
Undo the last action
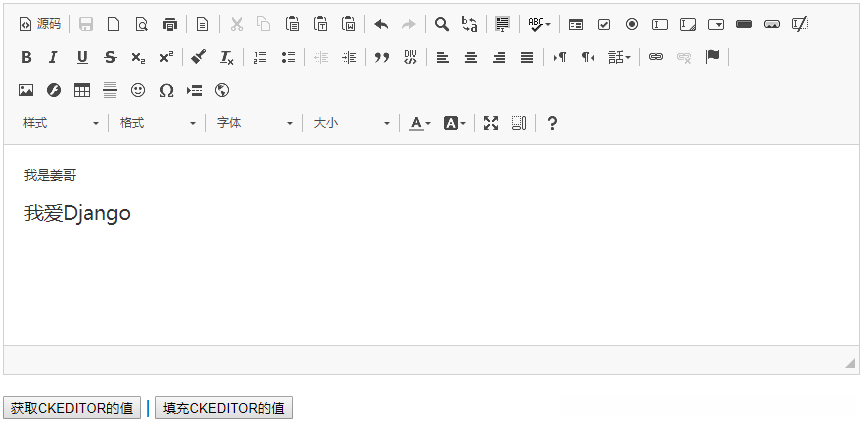[381, 24]
